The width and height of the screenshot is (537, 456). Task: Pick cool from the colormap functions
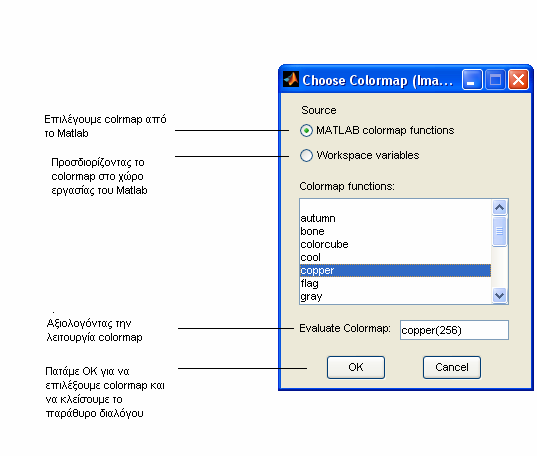point(395,257)
